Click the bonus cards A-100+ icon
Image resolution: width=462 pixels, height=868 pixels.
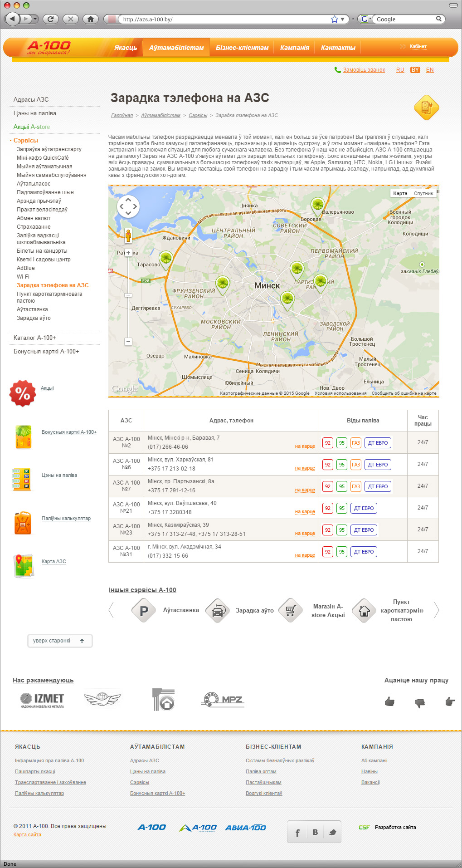click(x=24, y=436)
